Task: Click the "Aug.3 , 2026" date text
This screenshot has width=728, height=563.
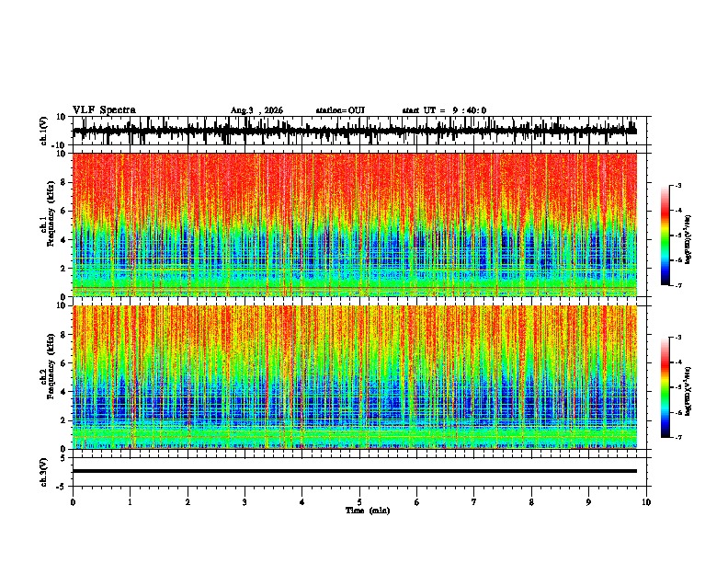Action: click(x=256, y=110)
